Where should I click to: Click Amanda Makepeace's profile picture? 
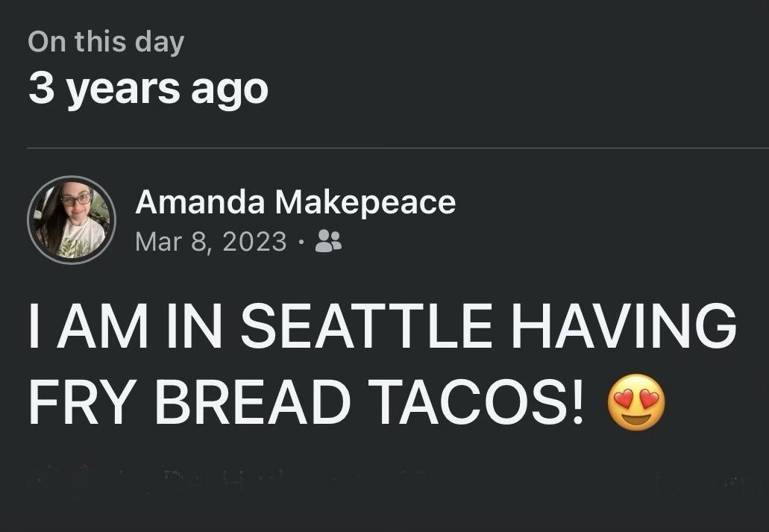pyautogui.click(x=72, y=220)
